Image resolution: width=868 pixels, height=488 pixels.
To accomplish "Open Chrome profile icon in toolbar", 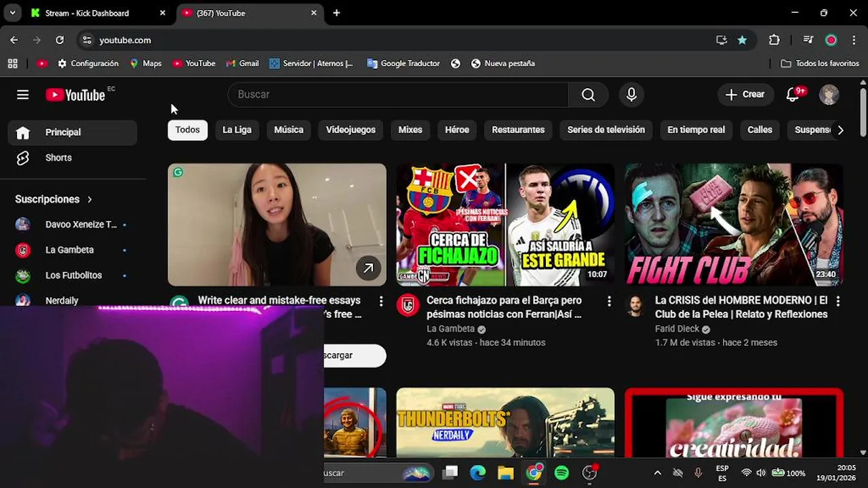I will coord(831,40).
